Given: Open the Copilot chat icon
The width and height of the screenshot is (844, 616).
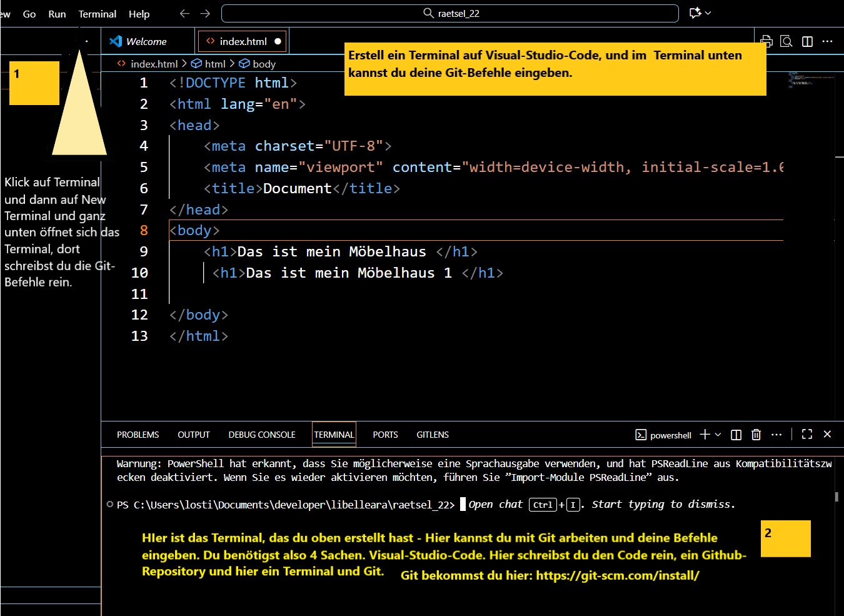Looking at the screenshot, I should coord(695,13).
